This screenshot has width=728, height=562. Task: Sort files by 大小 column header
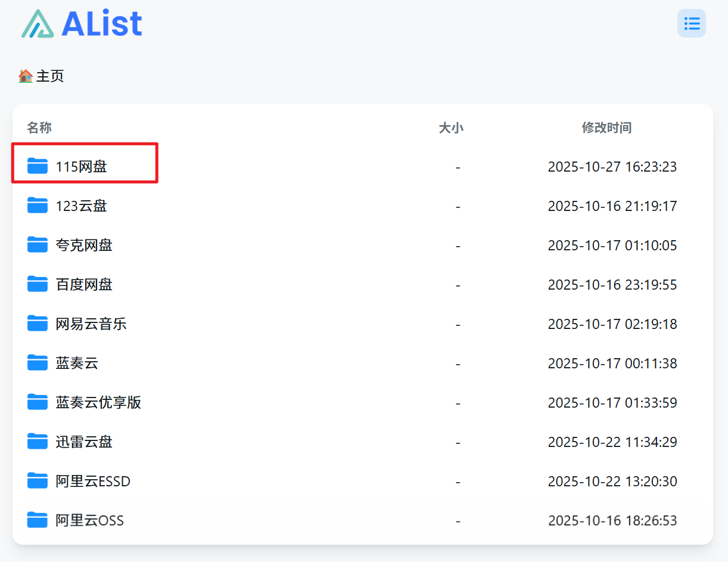coord(451,128)
